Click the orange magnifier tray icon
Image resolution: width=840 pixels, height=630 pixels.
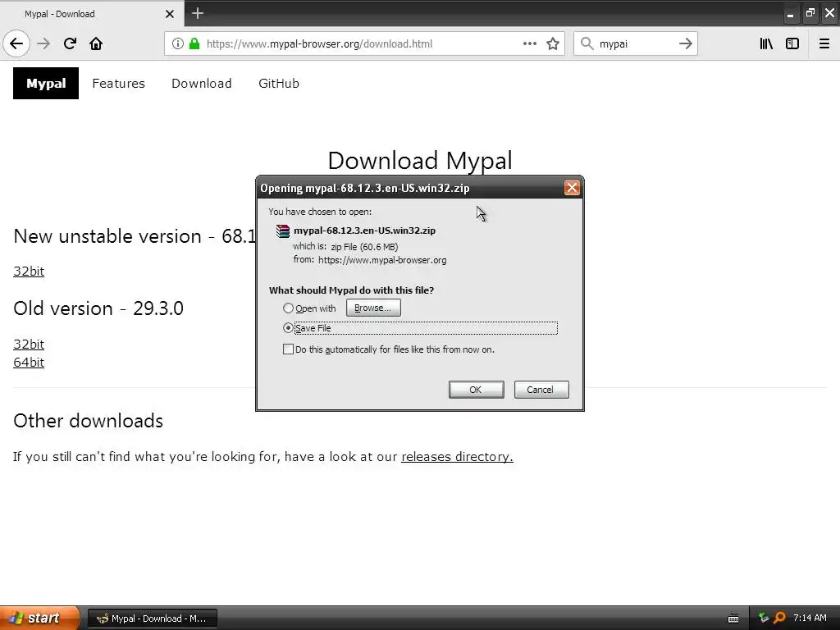point(779,619)
